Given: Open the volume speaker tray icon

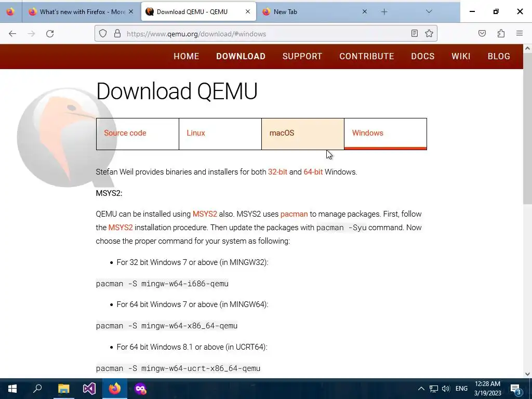Looking at the screenshot, I should tap(446, 389).
